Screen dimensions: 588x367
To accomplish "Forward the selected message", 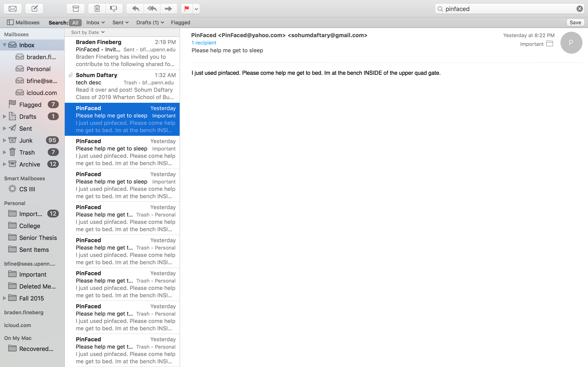I will point(168,9).
